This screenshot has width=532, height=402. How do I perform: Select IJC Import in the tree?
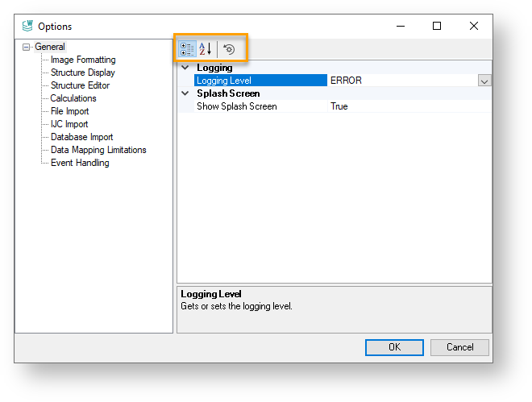coord(69,124)
